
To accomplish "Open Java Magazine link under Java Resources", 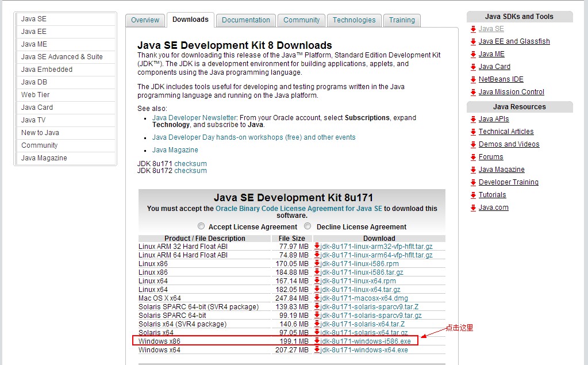I will pos(501,170).
